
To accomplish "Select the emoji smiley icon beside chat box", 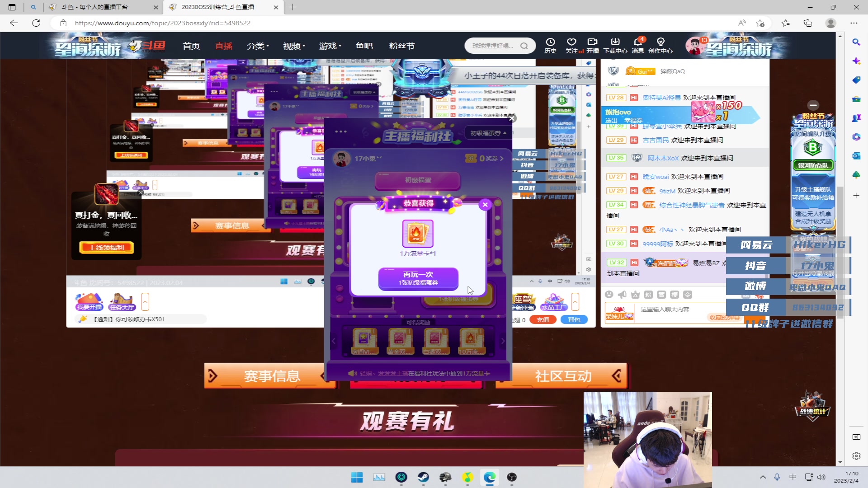I will click(x=609, y=295).
